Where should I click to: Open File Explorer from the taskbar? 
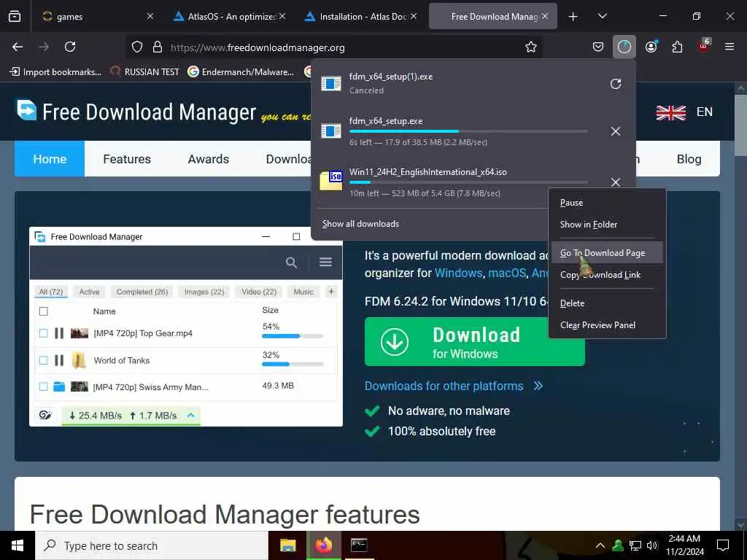pos(287,545)
